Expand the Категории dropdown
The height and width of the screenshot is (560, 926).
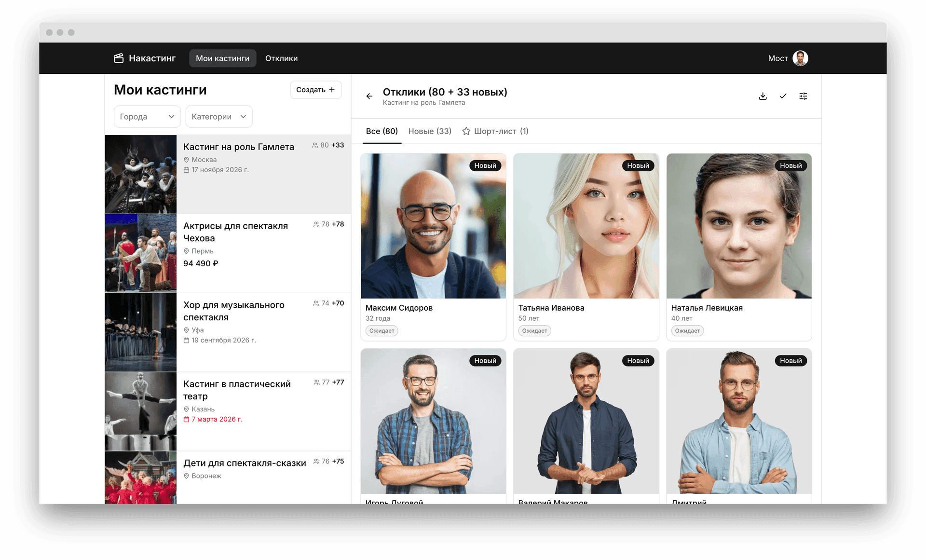(219, 117)
